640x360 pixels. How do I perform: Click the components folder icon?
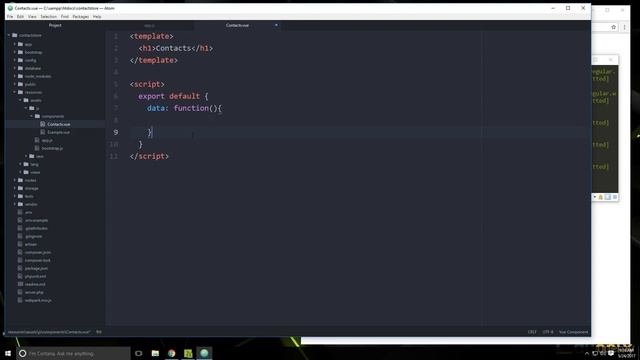[38, 116]
